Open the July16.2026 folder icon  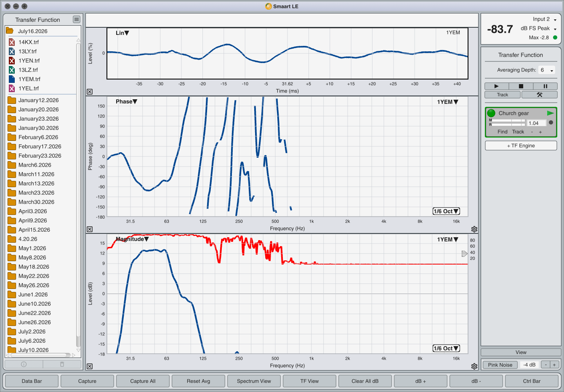[10, 31]
